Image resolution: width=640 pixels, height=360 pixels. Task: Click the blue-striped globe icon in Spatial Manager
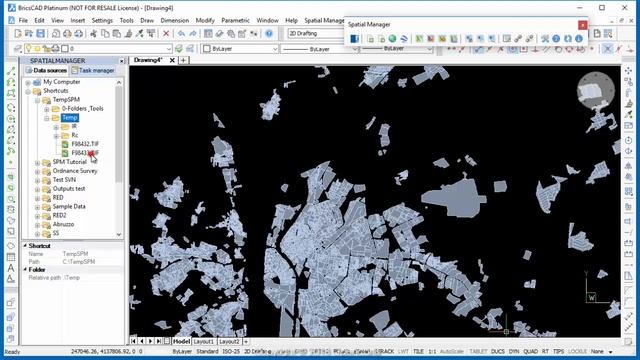pyautogui.click(x=404, y=39)
